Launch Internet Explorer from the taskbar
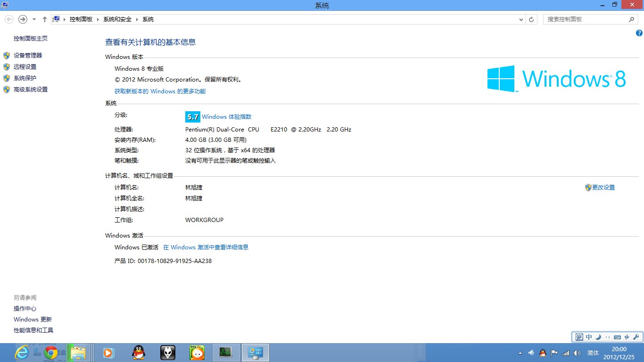This screenshot has width=644, height=362. (x=22, y=353)
